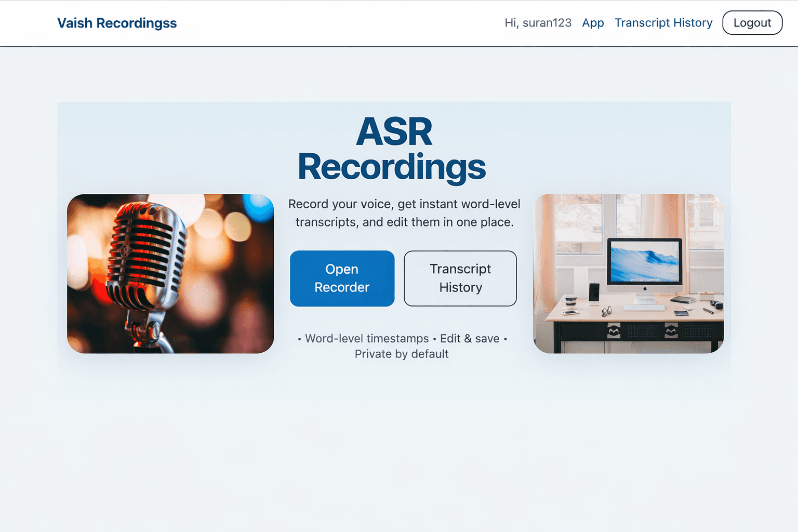View past transcripts using the hero Transcript History button
Screen dimensions: 798x532
(x=460, y=278)
